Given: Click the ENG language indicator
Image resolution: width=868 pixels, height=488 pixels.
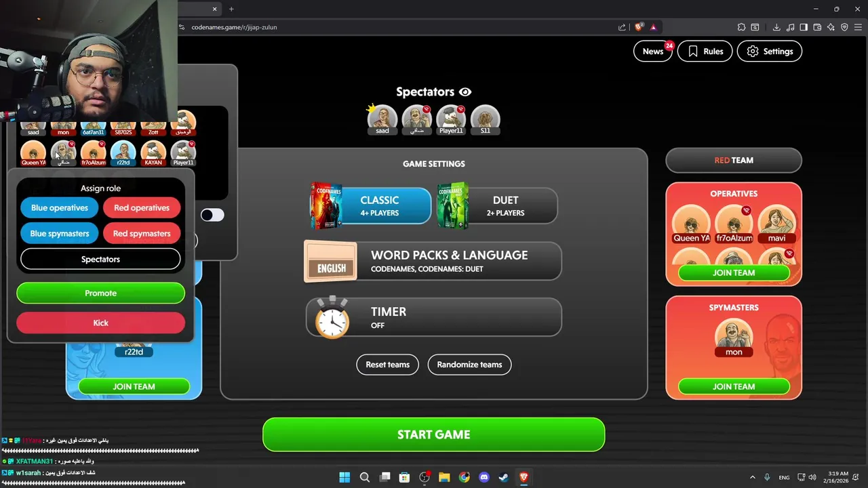Looking at the screenshot, I should coord(784,477).
